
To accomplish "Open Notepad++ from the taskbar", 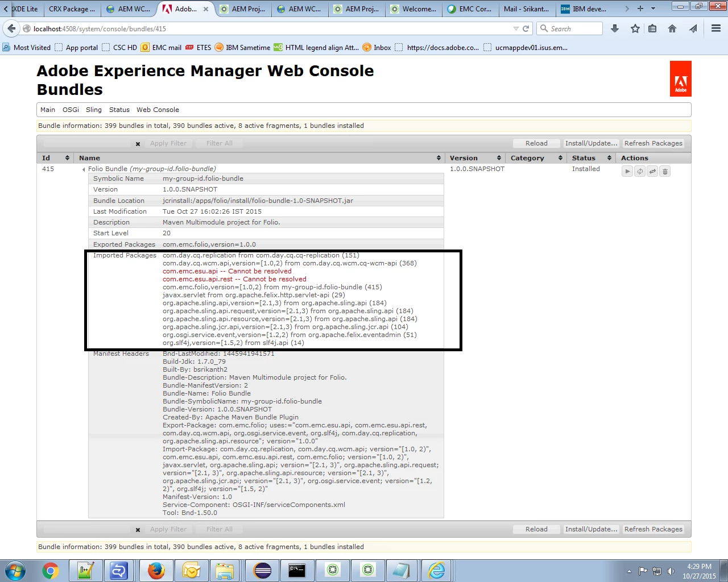I will click(x=86, y=571).
